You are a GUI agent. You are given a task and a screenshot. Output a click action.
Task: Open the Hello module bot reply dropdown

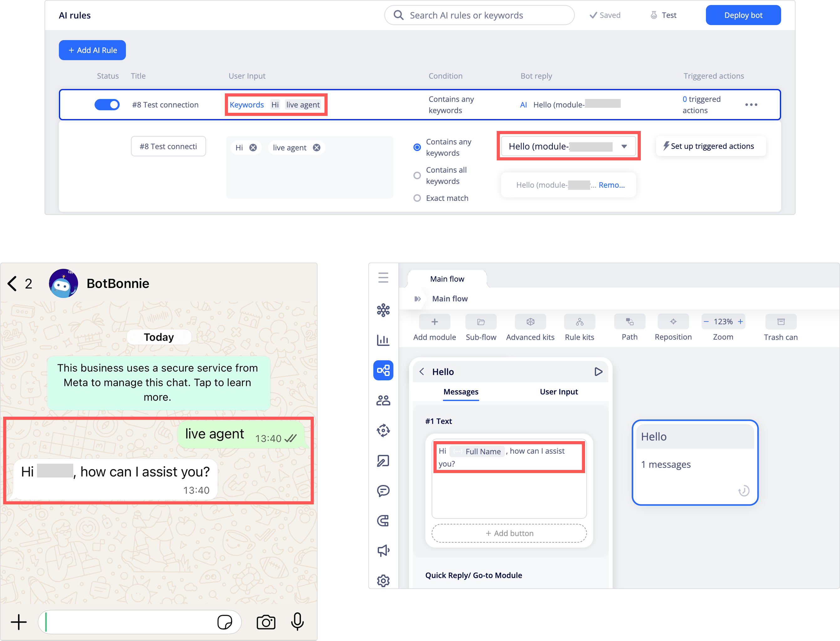[x=568, y=146]
